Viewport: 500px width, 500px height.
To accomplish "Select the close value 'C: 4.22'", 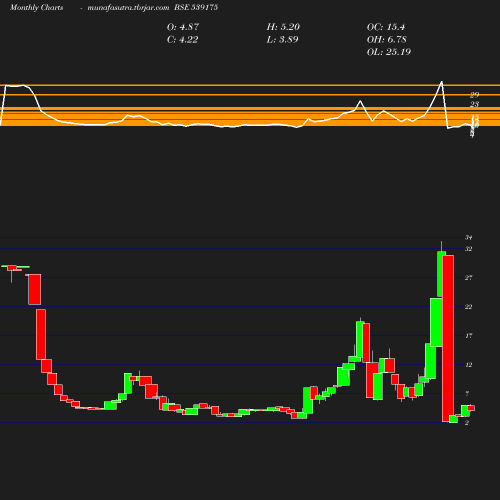I will tap(182, 40).
